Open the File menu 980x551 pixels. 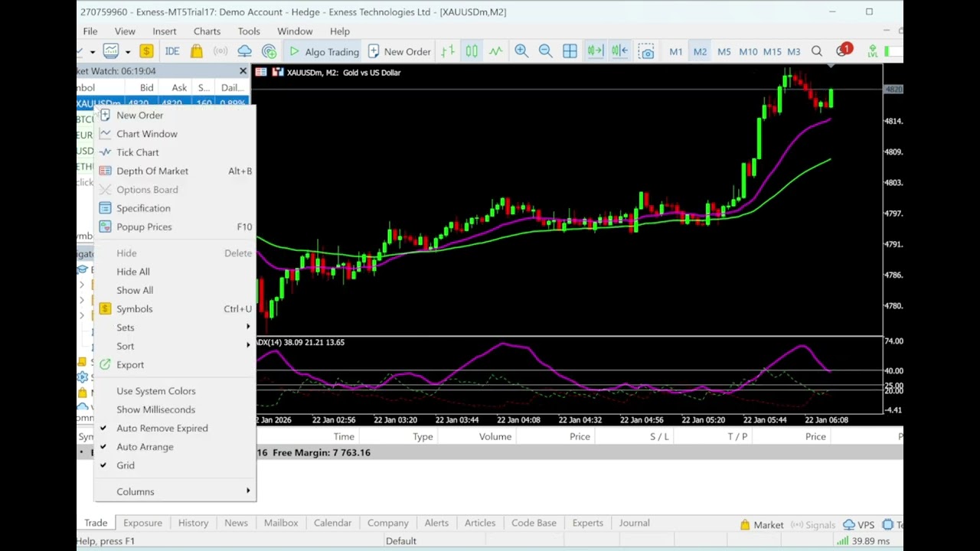90,31
